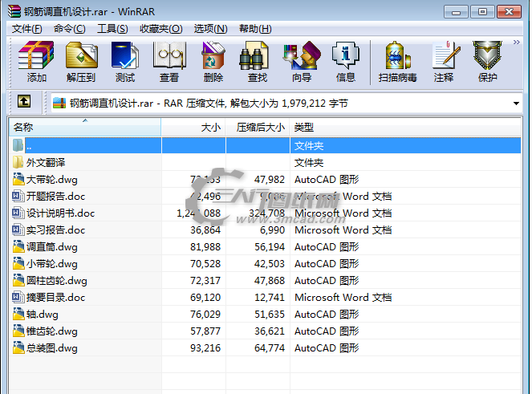
Task: Click the AutoCAD icon beside 总装图.dwg
Action: point(18,347)
